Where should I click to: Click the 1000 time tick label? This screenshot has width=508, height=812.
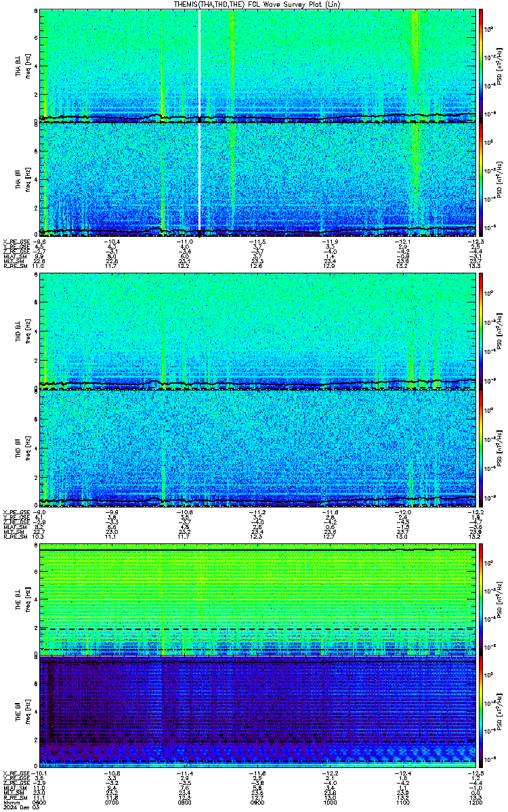point(330,801)
